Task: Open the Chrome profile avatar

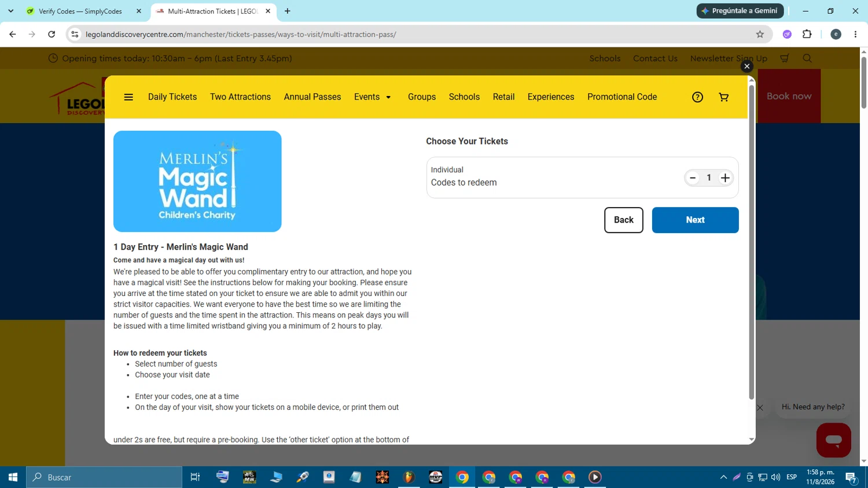Action: [x=836, y=35]
